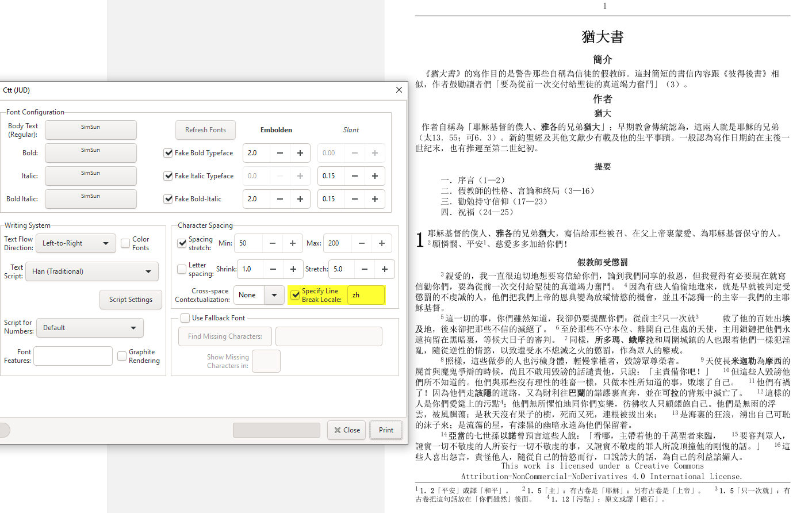
Task: Toggle Use Fallback Font
Action: tap(185, 317)
